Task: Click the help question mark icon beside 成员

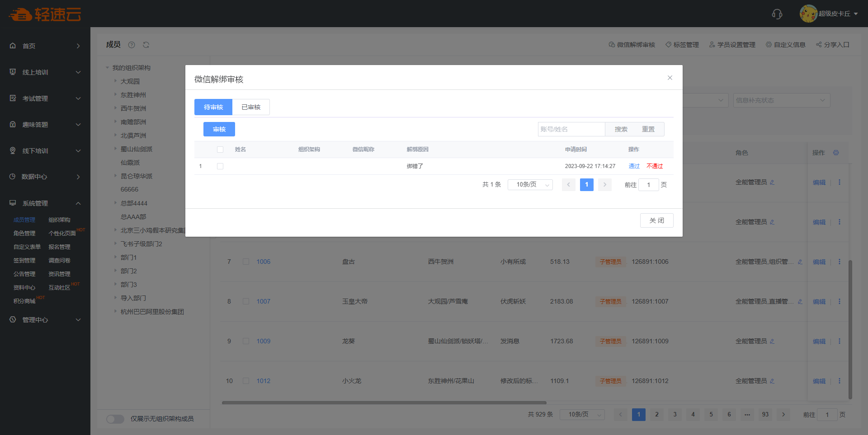Action: 132,45
